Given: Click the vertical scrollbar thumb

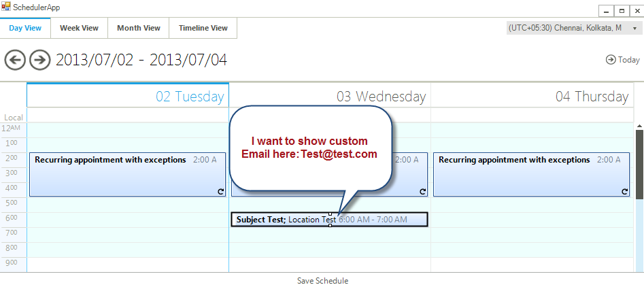Looking at the screenshot, I should 639,163.
